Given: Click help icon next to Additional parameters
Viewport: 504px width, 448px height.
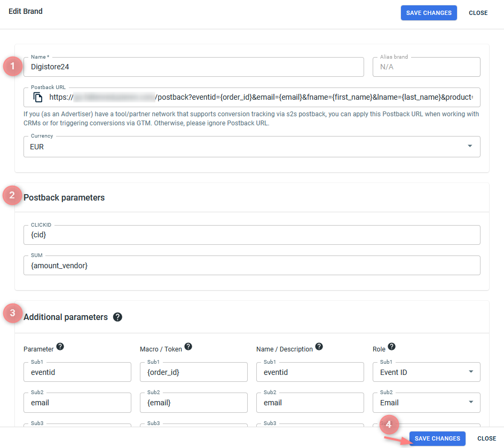Looking at the screenshot, I should click(x=117, y=317).
